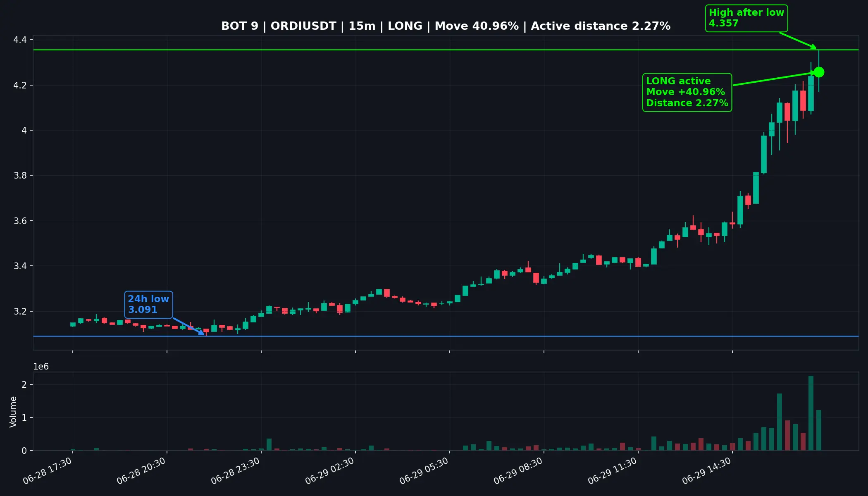Click the tallest volume bar
Viewport: 868px width, 496px height.
(x=811, y=413)
